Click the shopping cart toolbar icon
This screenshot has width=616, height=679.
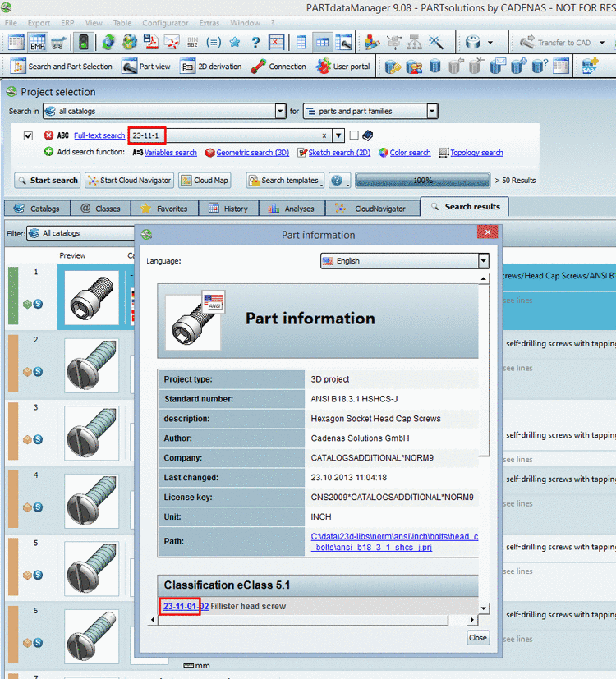(59, 43)
